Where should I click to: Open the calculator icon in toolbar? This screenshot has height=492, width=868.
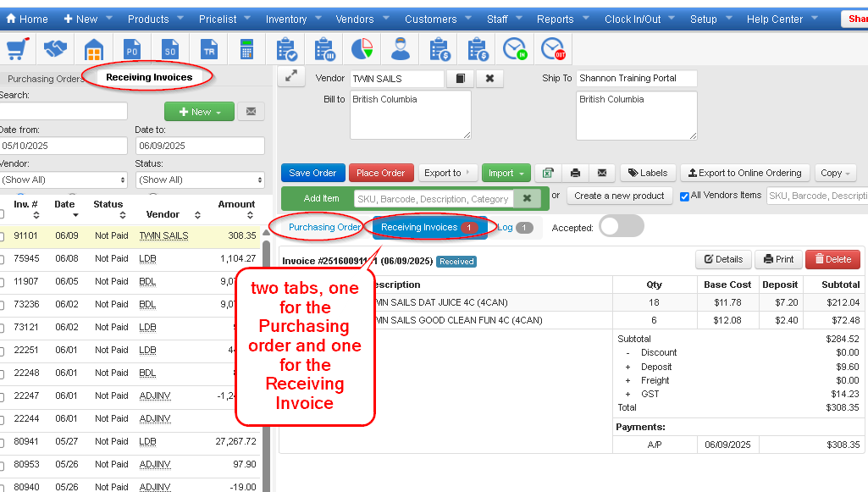coord(247,49)
